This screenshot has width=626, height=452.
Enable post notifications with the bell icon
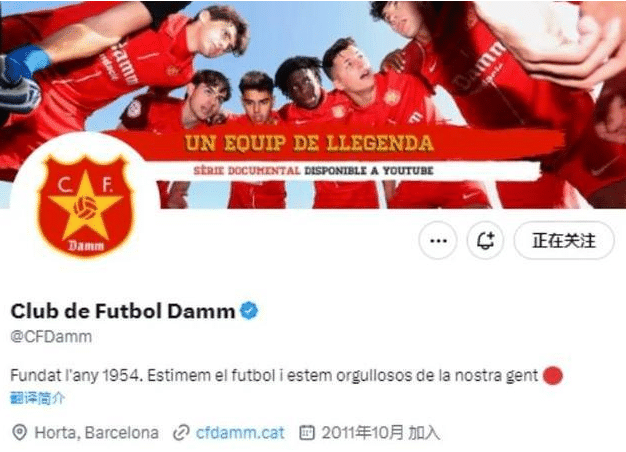[485, 241]
